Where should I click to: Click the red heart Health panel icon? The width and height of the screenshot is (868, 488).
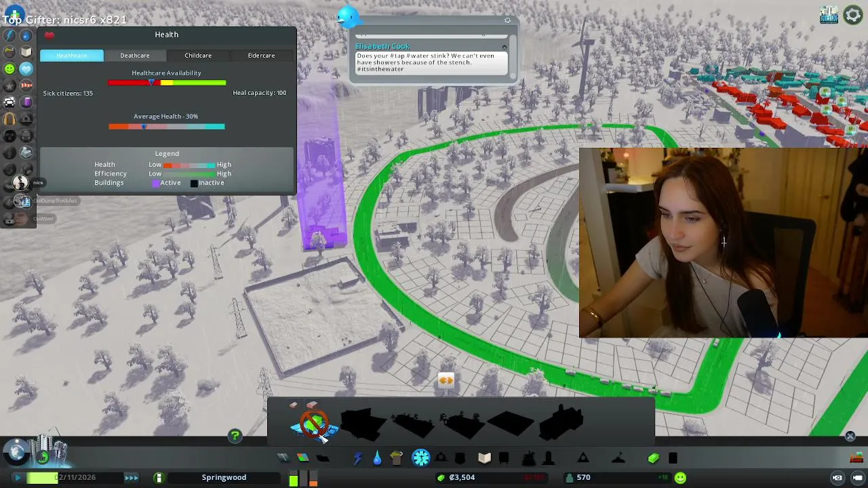tap(49, 35)
